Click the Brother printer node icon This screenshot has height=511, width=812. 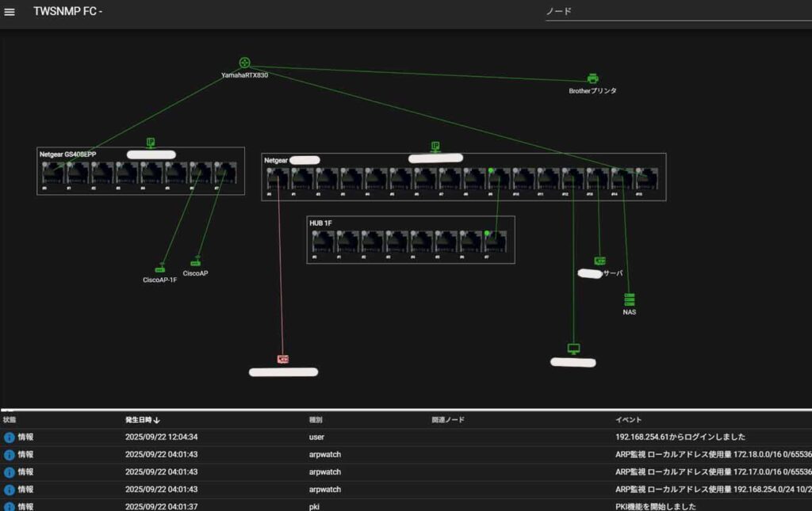[592, 78]
